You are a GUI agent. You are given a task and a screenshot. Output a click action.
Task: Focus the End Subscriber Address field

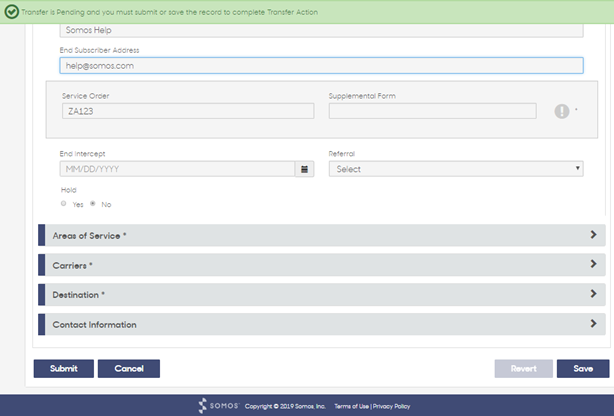tap(321, 65)
